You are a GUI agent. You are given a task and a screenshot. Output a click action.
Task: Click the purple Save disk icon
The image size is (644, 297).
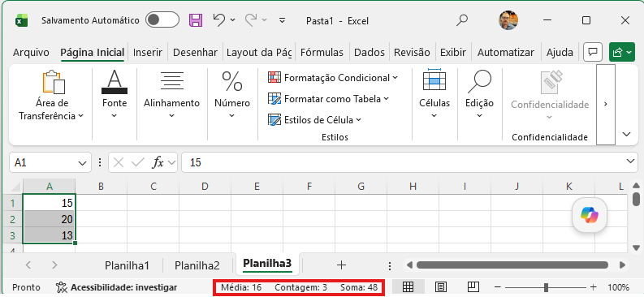pyautogui.click(x=196, y=20)
